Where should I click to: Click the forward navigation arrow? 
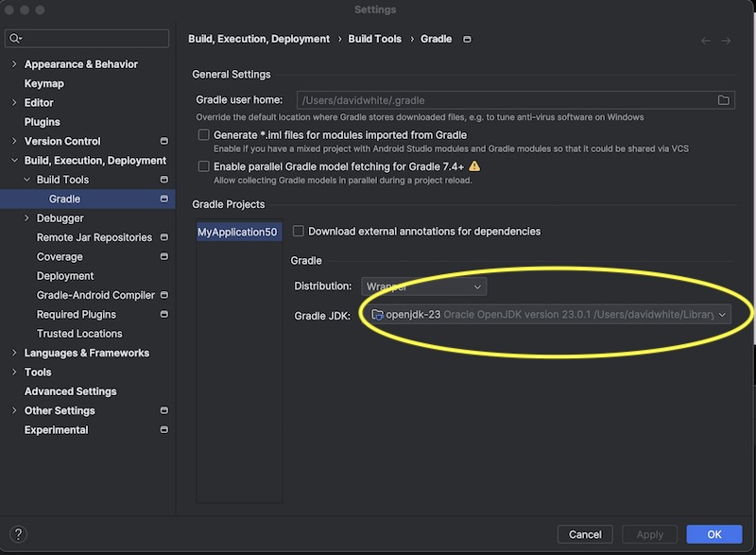tap(726, 41)
